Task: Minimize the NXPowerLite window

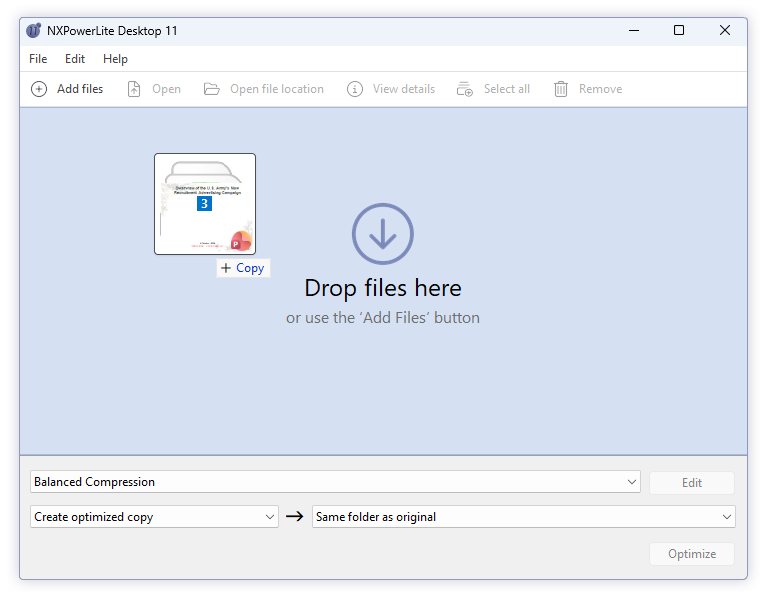Action: tap(634, 30)
